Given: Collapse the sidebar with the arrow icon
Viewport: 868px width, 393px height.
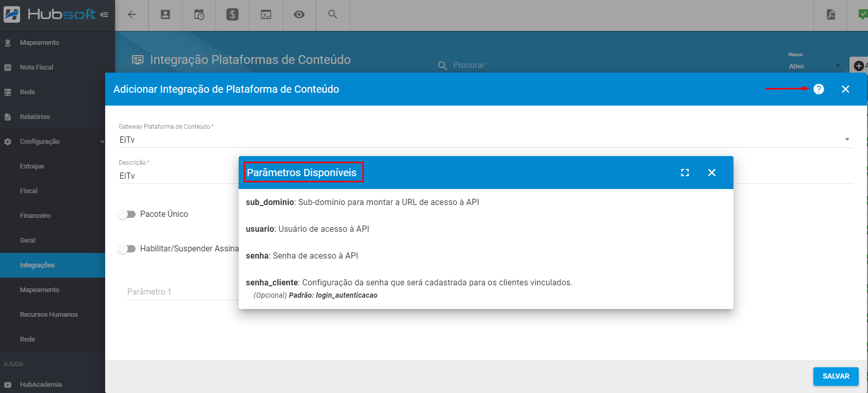Looking at the screenshot, I should [x=104, y=15].
